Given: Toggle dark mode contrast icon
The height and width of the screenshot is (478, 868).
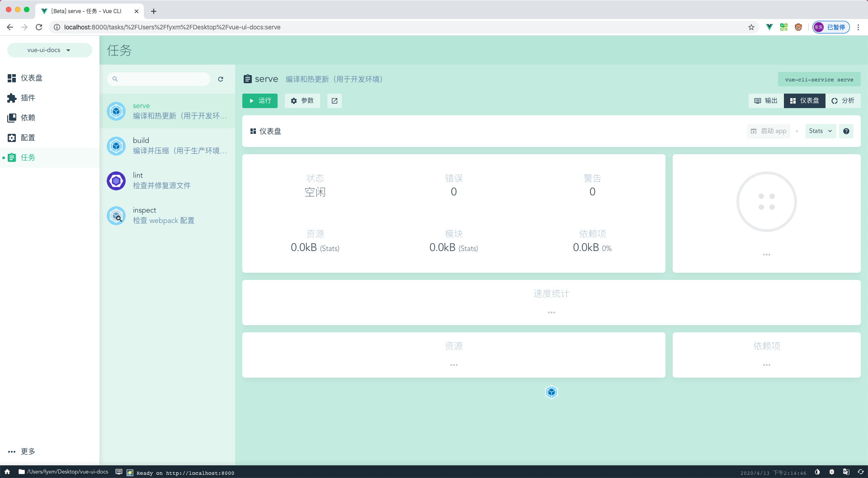Looking at the screenshot, I should [x=817, y=472].
